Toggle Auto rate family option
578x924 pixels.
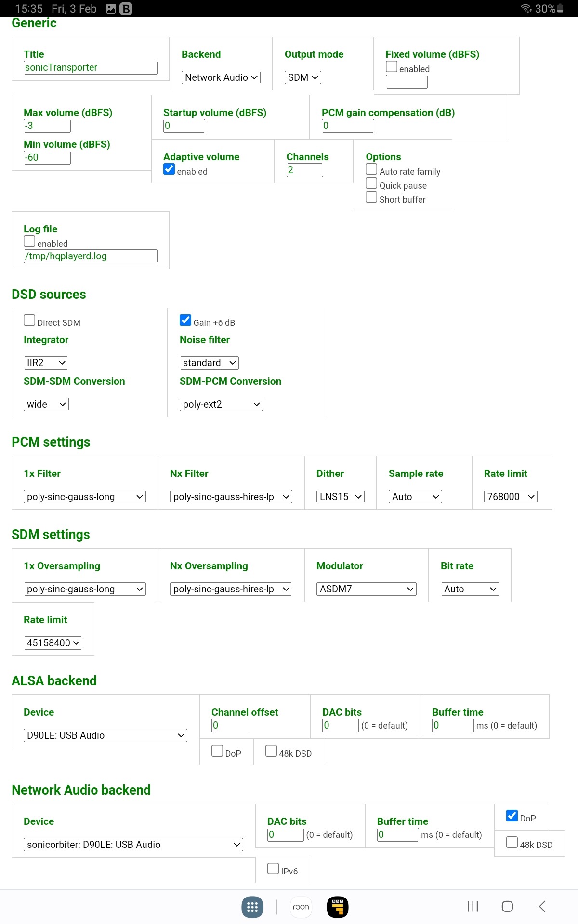pos(371,169)
